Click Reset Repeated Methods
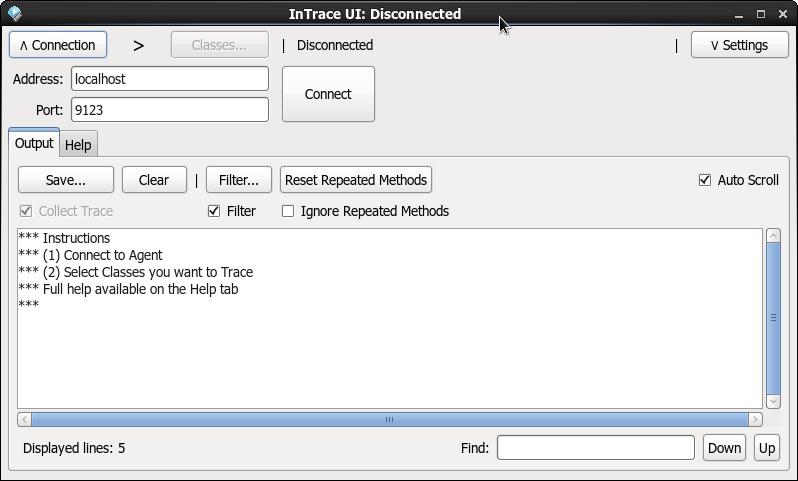The height and width of the screenshot is (481, 798). tap(356, 180)
